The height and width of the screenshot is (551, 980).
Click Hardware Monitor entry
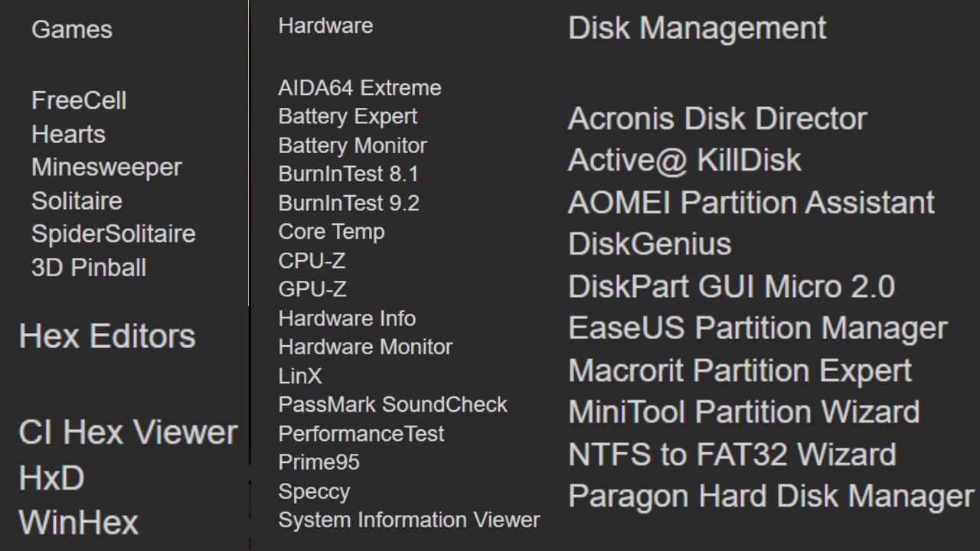tap(365, 347)
